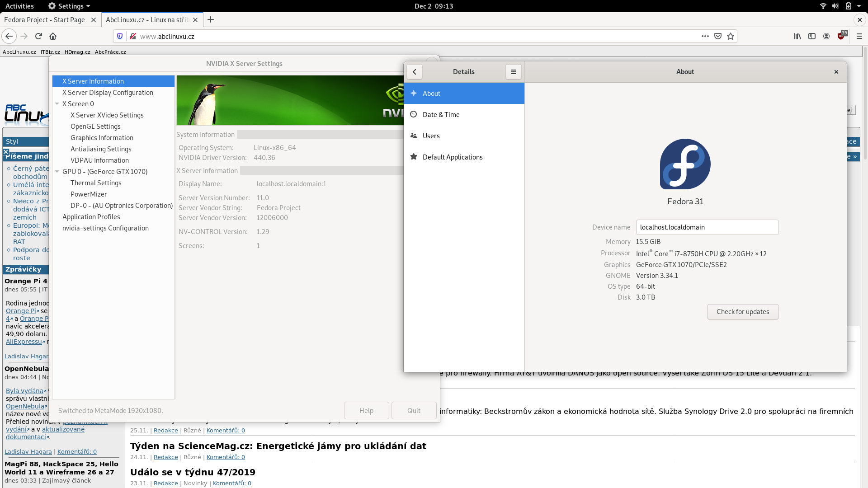
Task: Open AbcLinuxu.cz bookmark in toolbar
Action: (19, 52)
